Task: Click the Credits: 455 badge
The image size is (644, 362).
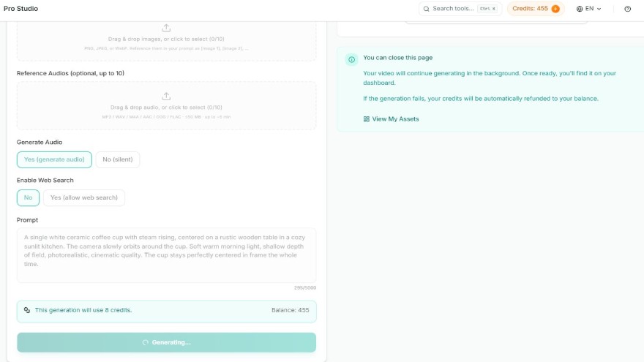Action: 536,9
